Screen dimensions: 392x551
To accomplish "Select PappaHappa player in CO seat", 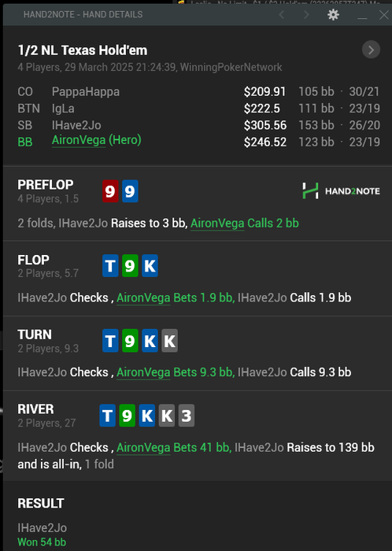I will pos(86,92).
